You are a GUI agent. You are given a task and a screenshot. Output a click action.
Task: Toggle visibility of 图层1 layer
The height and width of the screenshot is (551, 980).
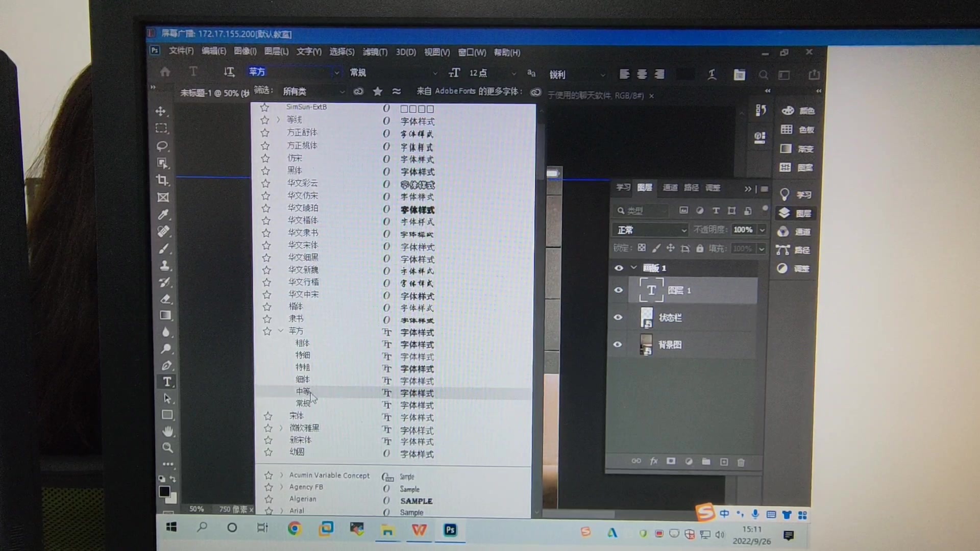pyautogui.click(x=619, y=289)
